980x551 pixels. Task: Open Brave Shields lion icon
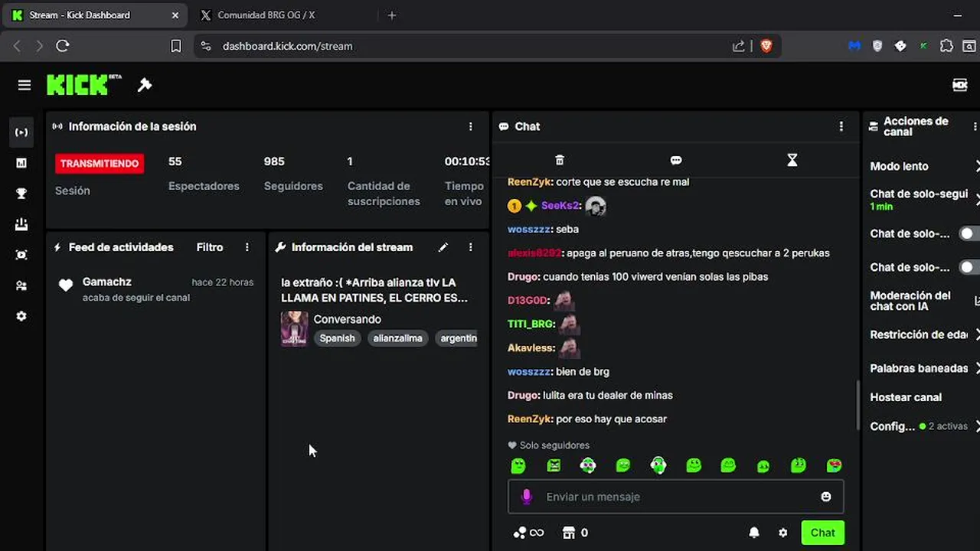click(766, 46)
